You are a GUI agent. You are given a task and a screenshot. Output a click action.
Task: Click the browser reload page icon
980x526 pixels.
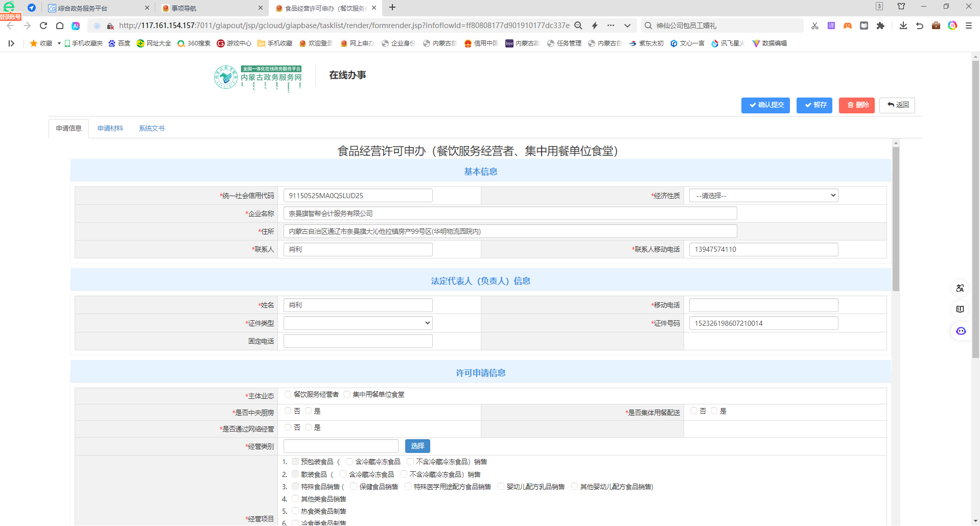(43, 26)
